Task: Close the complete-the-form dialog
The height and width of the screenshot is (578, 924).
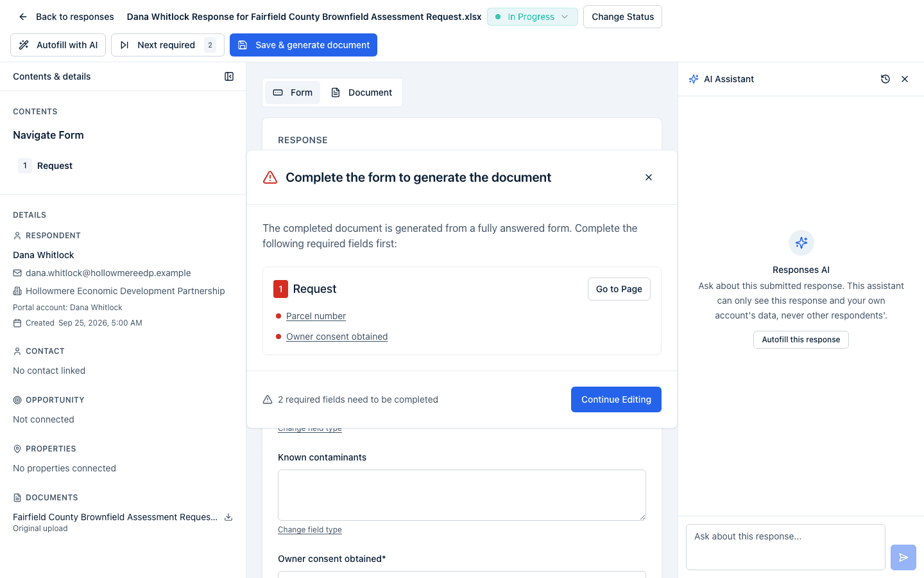Action: coord(649,177)
